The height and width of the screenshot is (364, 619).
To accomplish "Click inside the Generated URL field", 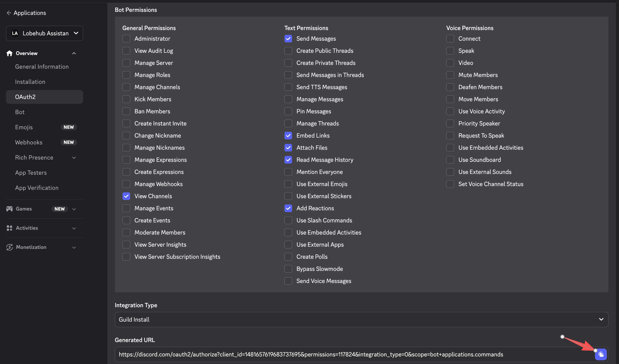I will tap(311, 354).
